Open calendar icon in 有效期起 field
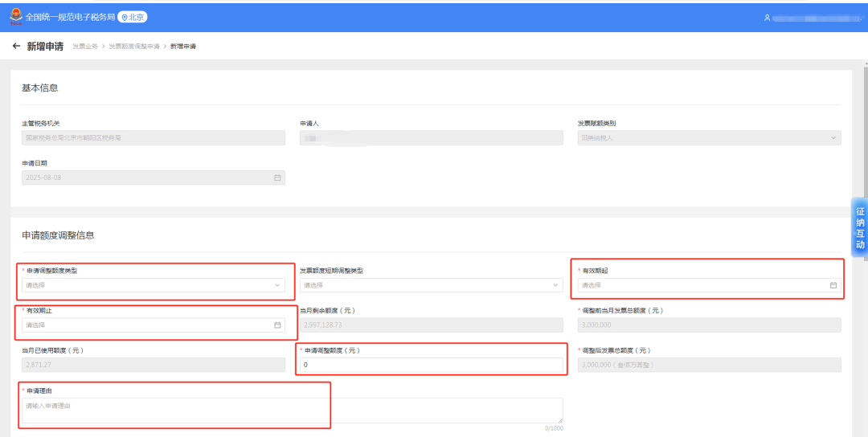868x437 pixels. (x=833, y=285)
